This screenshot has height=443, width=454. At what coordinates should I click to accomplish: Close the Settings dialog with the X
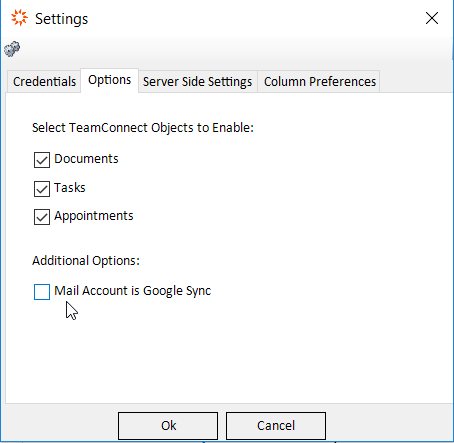click(432, 18)
